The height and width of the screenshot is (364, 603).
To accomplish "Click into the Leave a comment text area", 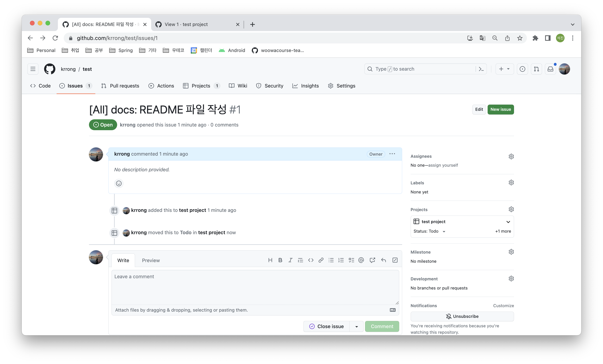I will point(255,288).
